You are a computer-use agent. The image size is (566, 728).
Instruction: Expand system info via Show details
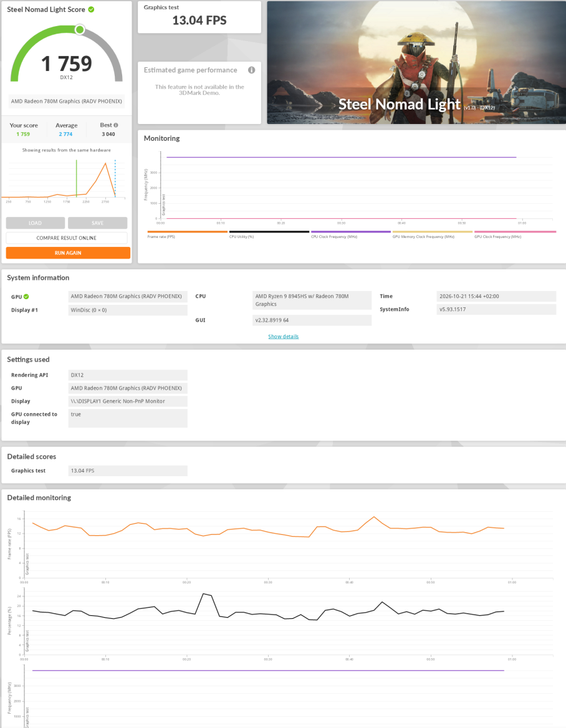tap(283, 337)
